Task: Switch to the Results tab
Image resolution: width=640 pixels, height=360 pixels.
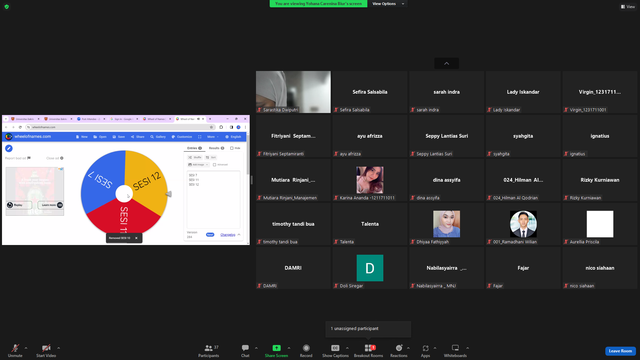Action: coord(216,148)
